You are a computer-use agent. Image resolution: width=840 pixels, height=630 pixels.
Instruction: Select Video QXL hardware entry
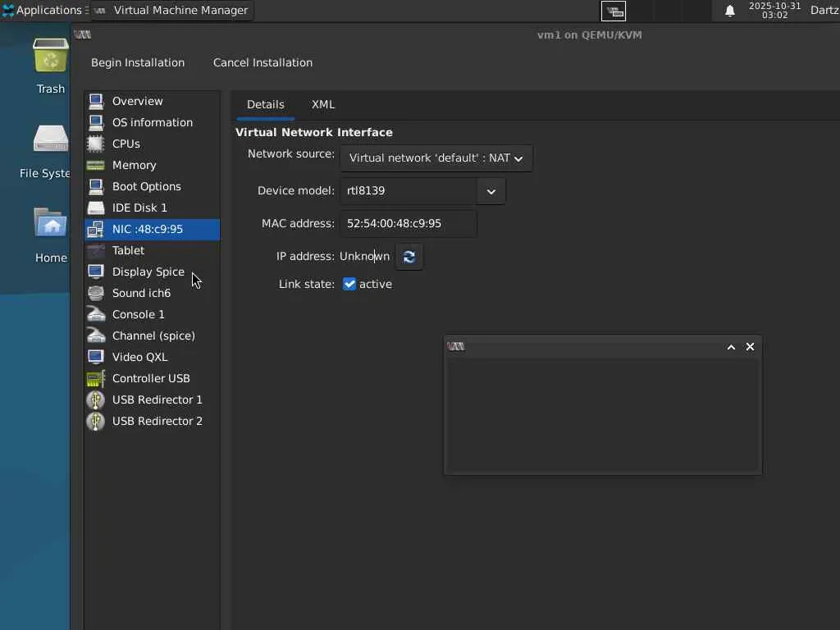click(139, 357)
